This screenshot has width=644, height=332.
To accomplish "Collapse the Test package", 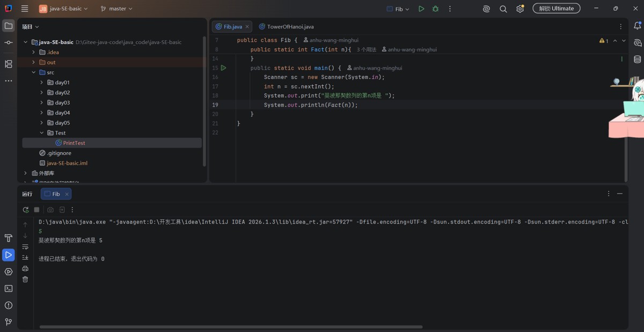I will (41, 133).
